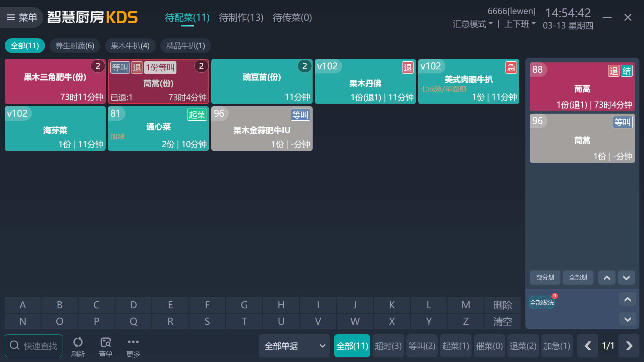Open the 全部单据 dropdown
The image size is (644, 362).
click(294, 346)
